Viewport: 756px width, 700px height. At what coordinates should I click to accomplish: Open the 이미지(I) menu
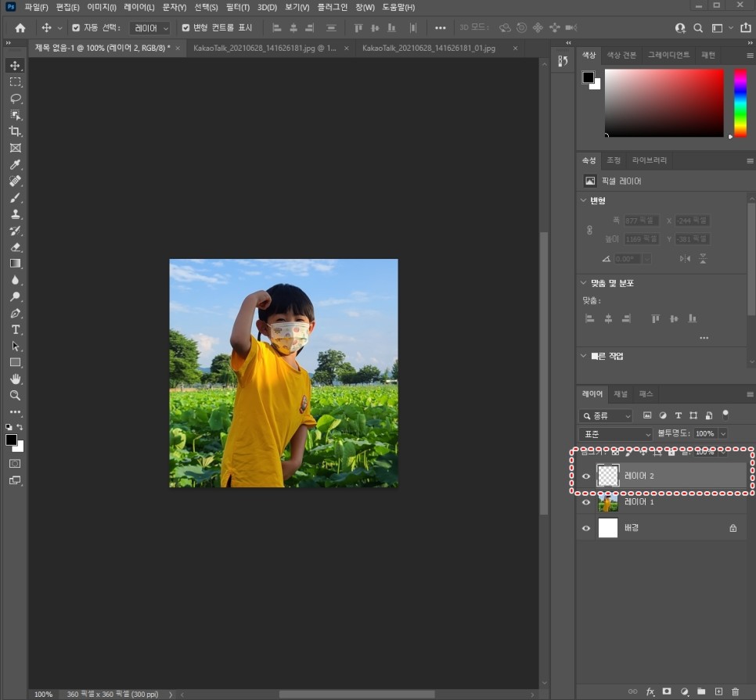coord(102,7)
